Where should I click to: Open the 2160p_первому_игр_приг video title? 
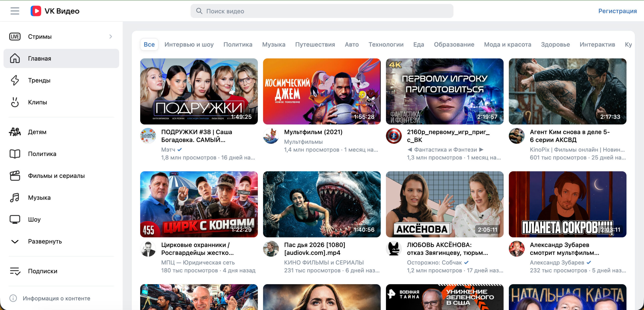pyautogui.click(x=448, y=136)
